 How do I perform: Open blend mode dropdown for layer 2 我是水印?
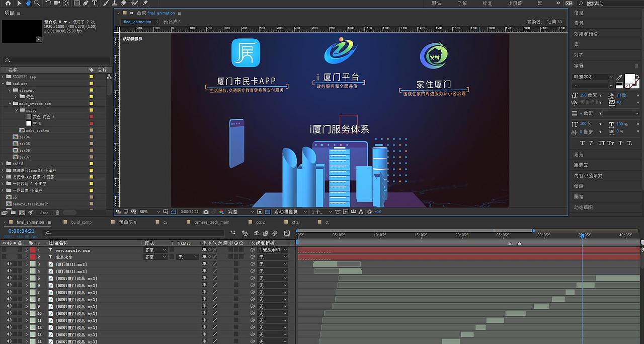(x=156, y=257)
